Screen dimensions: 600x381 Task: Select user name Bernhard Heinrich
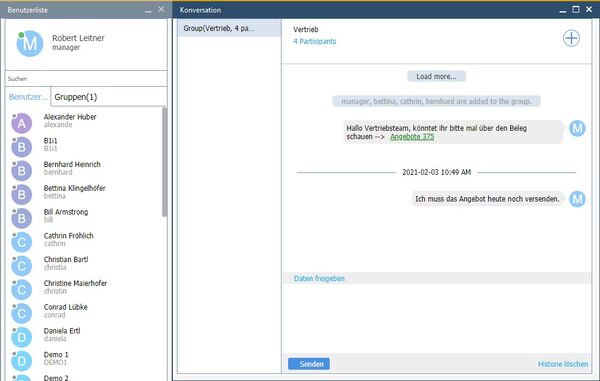pos(72,164)
